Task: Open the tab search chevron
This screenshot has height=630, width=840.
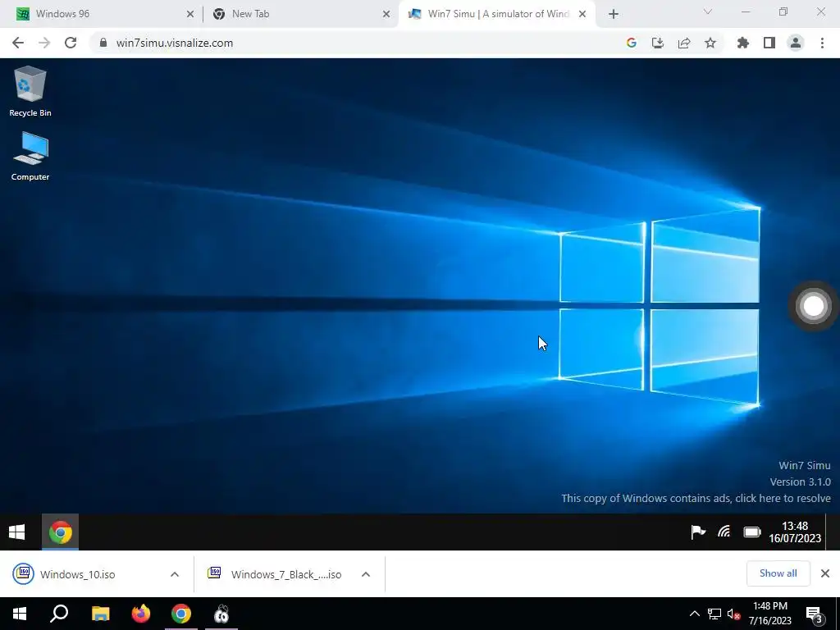Action: 708,11
